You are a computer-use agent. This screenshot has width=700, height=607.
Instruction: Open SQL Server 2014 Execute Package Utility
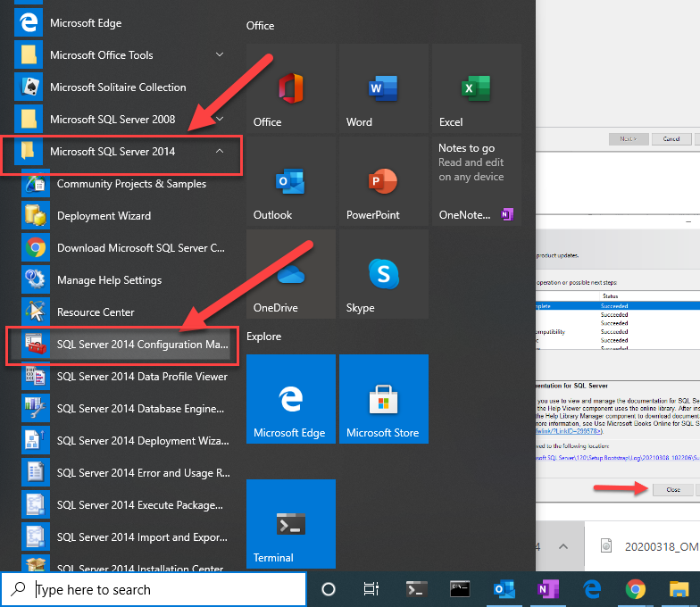(x=125, y=505)
